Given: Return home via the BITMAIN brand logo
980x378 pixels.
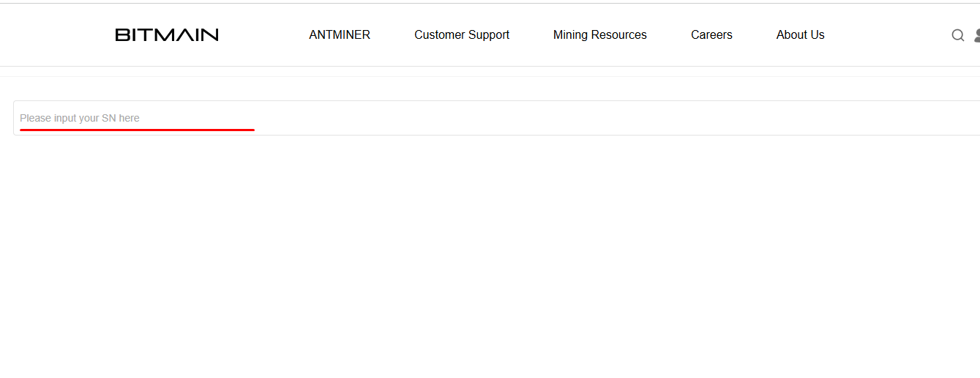Looking at the screenshot, I should click(167, 34).
